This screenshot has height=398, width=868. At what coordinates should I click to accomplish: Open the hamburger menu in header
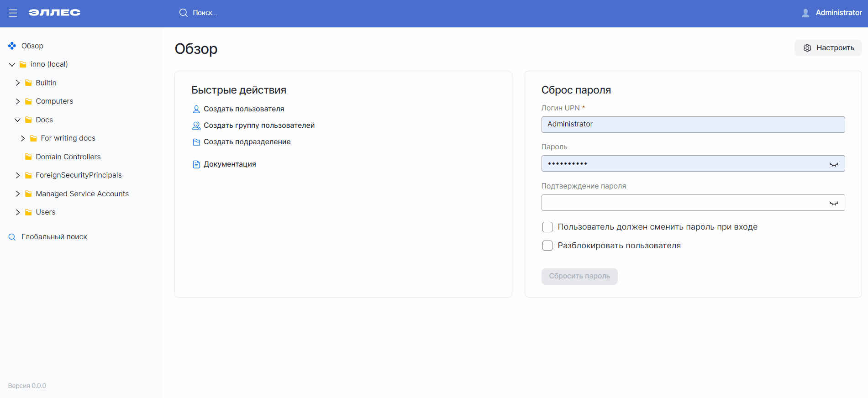(x=13, y=13)
